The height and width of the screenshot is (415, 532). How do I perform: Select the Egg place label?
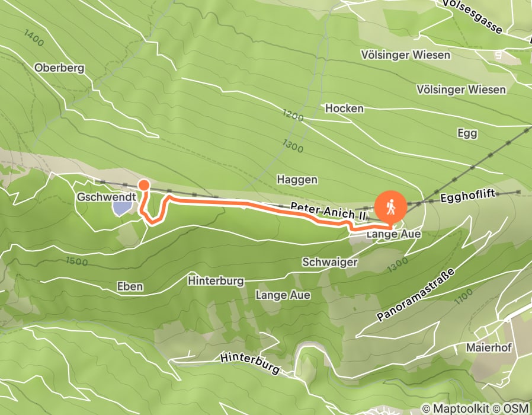coord(467,133)
